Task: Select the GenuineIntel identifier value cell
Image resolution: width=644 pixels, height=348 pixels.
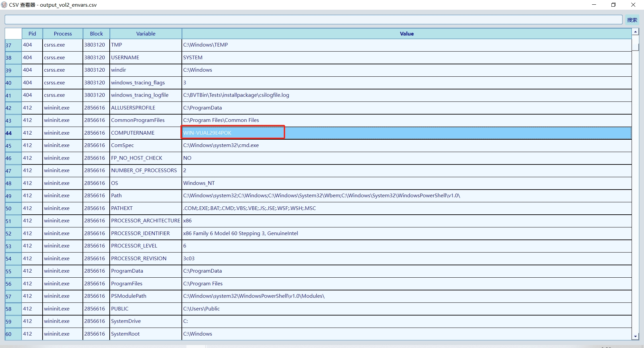Action: tap(407, 233)
